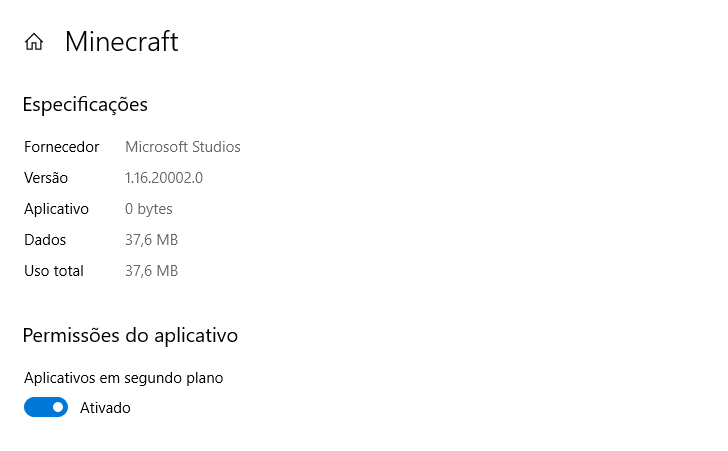
Task: Click the word 'Studios' in the publisher name
Action: click(x=215, y=147)
